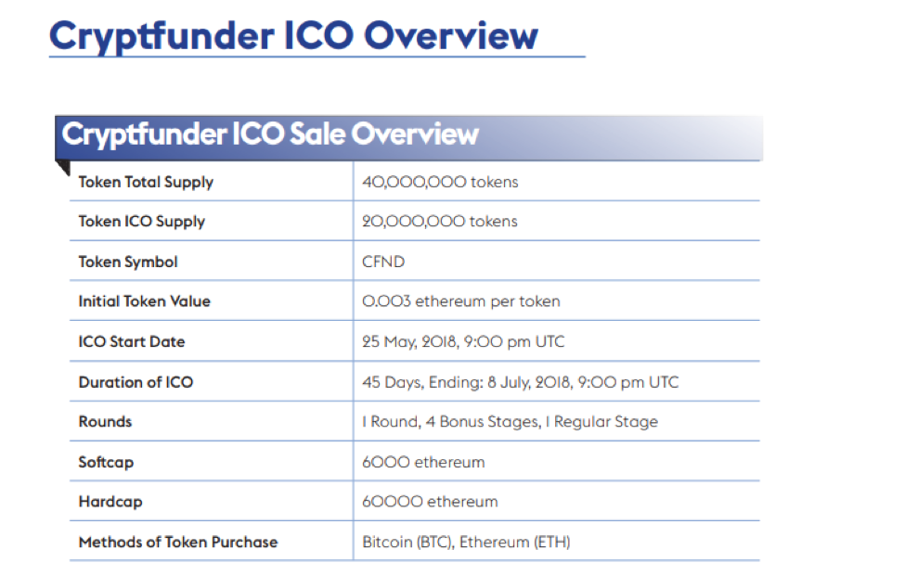Select the Token Total Supply label

[146, 182]
